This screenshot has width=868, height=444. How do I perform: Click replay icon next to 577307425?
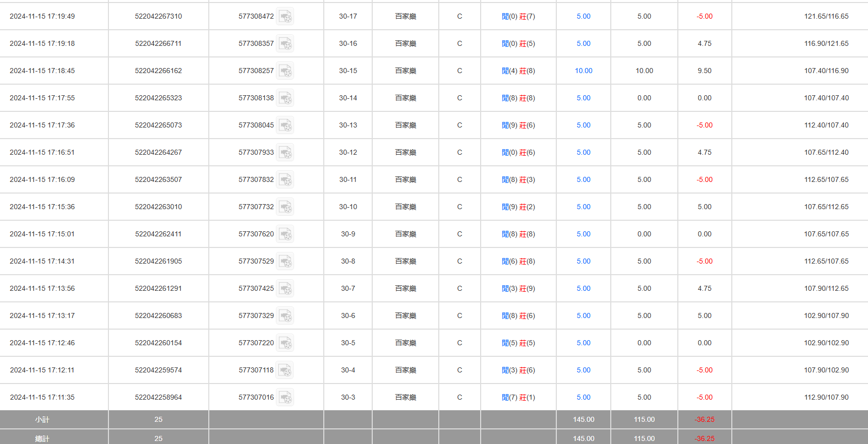(x=285, y=289)
